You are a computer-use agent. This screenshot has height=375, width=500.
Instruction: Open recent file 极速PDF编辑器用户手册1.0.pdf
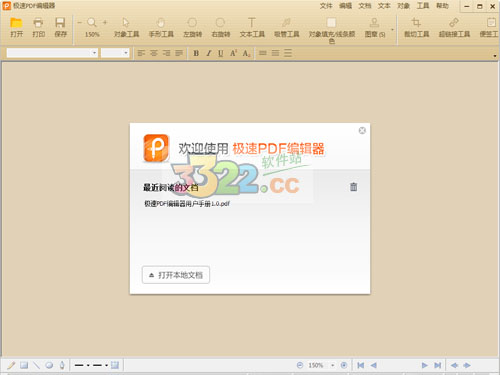(187, 203)
